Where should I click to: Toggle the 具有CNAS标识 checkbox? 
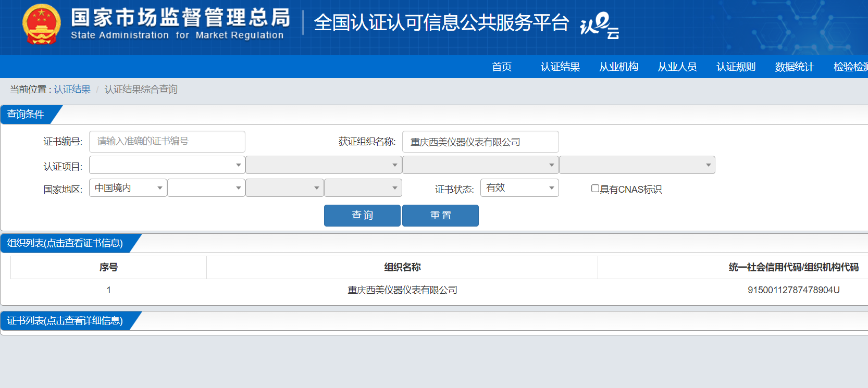pos(595,189)
